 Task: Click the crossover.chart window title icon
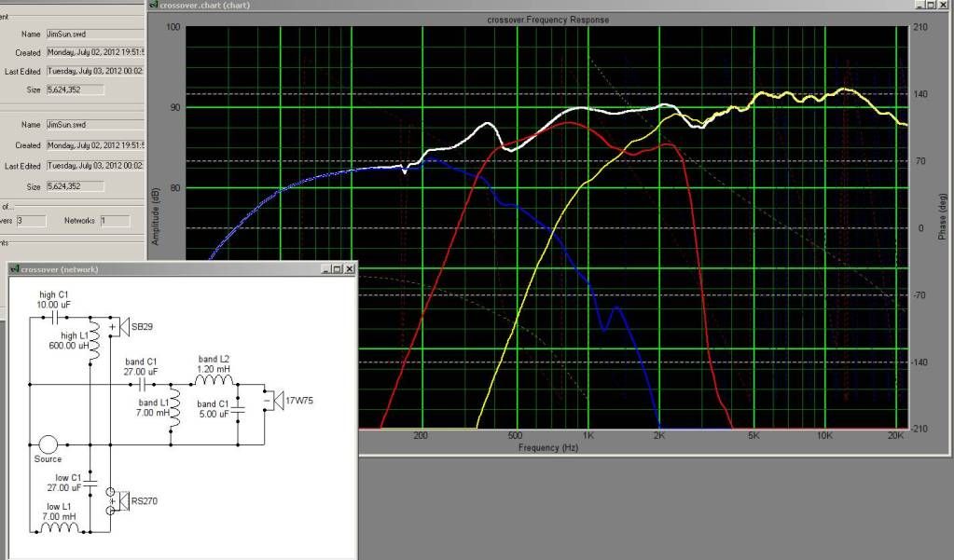coord(153,5)
